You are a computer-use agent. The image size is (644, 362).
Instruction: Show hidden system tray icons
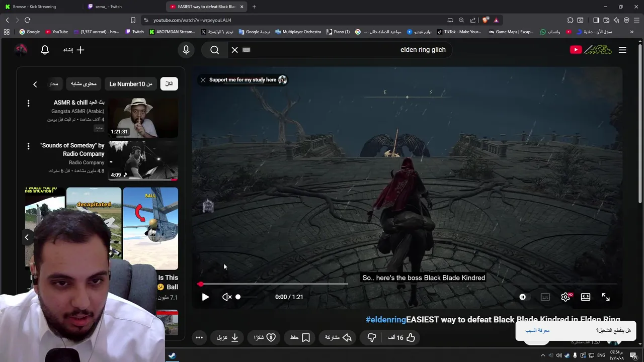[x=542, y=355]
